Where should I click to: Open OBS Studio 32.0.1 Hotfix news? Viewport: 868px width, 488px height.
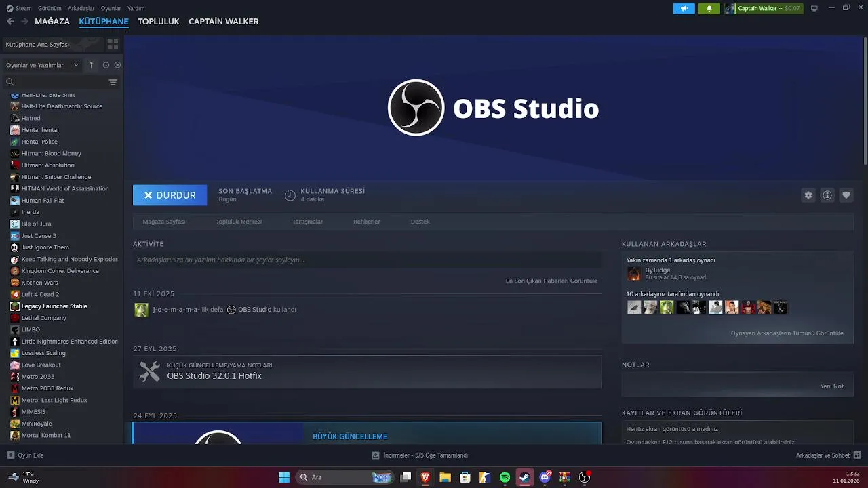tap(367, 371)
